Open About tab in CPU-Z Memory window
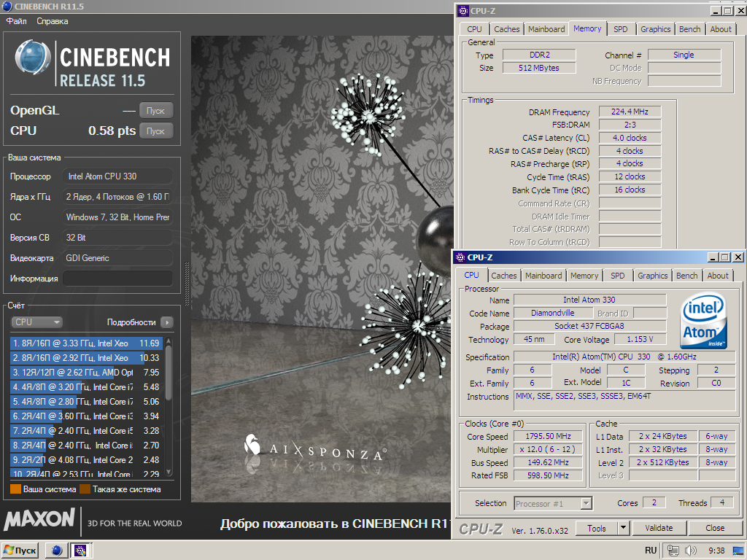The height and width of the screenshot is (560, 747). tap(720, 29)
